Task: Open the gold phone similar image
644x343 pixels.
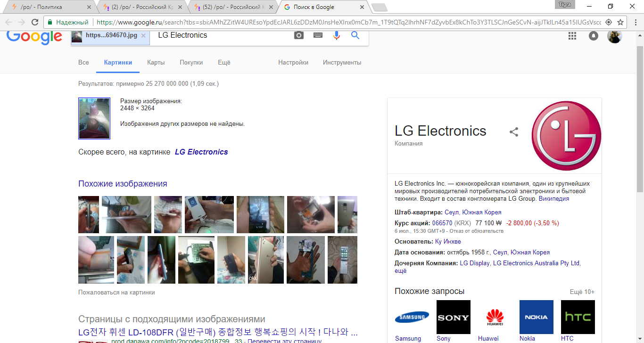Action: pyautogui.click(x=266, y=260)
